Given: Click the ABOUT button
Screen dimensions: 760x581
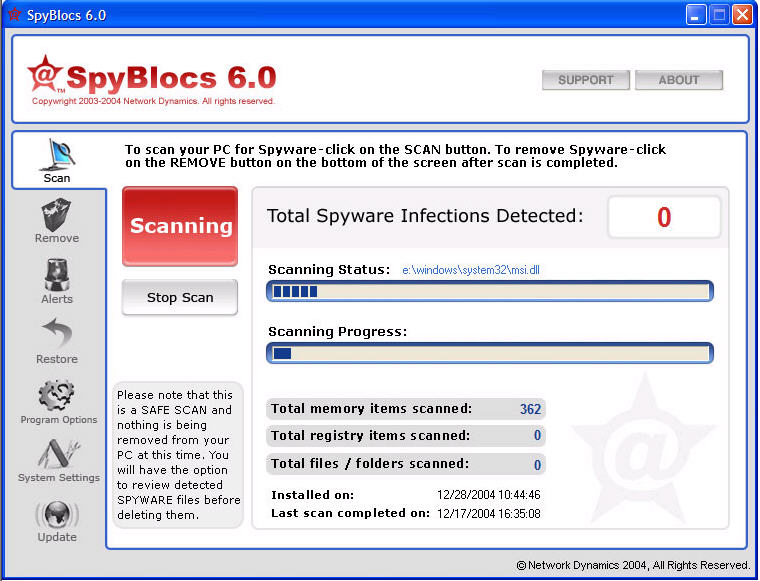Looking at the screenshot, I should click(x=679, y=80).
